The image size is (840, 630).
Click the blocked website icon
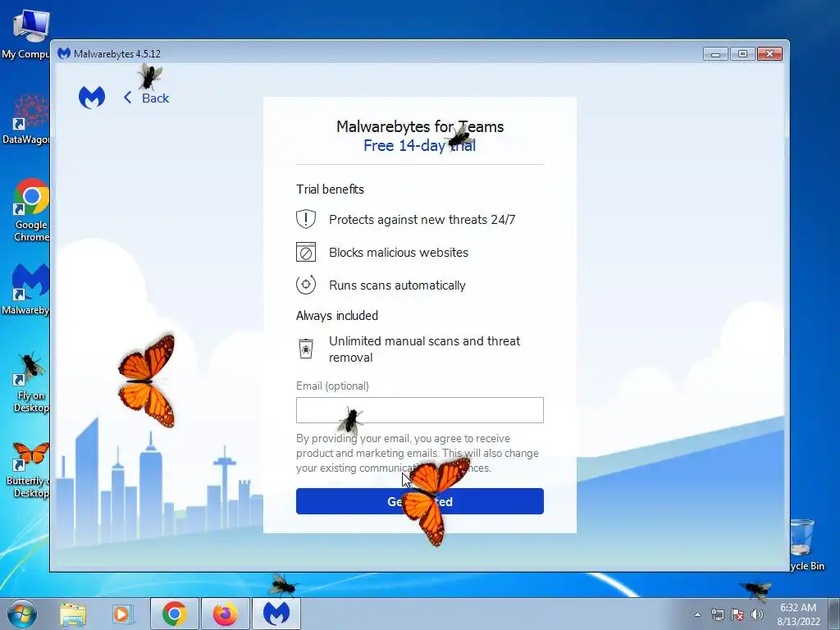click(306, 252)
